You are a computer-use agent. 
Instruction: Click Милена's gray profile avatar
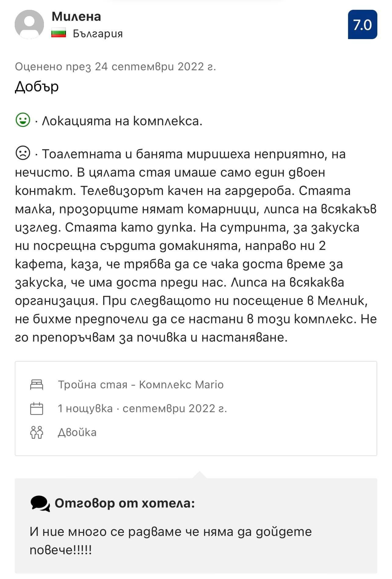click(x=29, y=24)
